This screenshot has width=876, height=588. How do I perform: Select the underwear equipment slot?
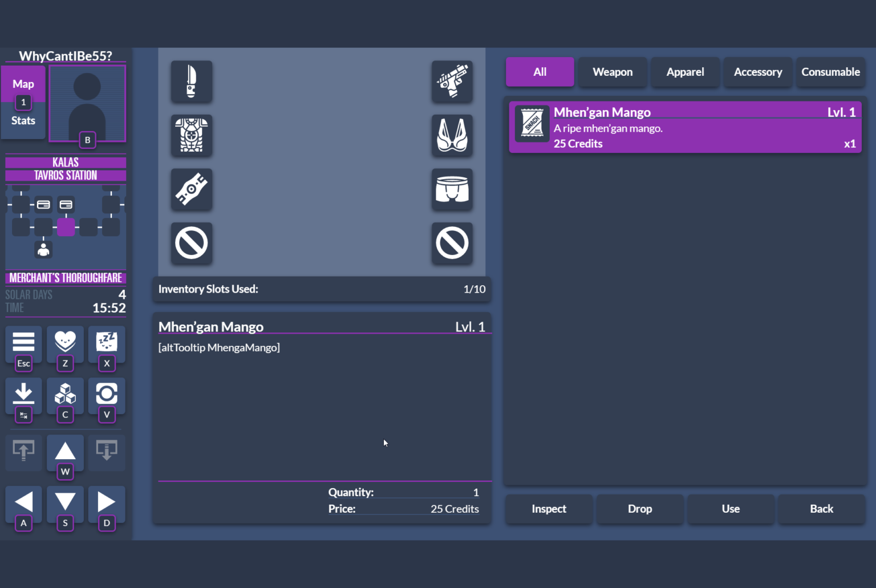(452, 189)
